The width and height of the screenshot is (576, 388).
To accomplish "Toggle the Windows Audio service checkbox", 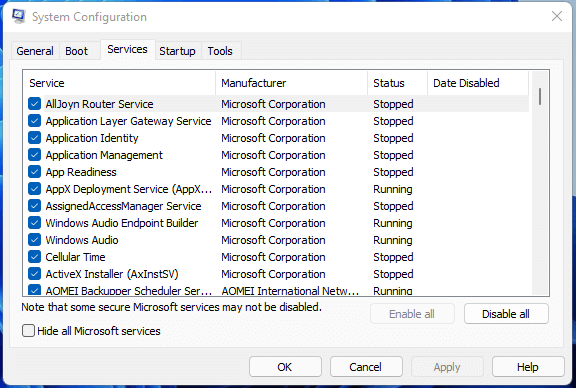I will pos(35,240).
